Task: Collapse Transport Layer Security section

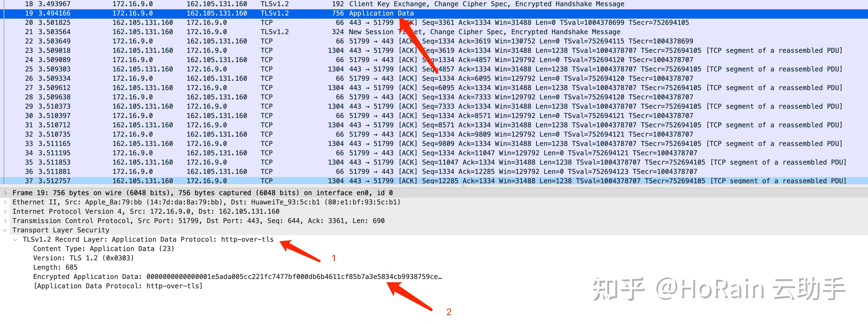Action: [5, 230]
